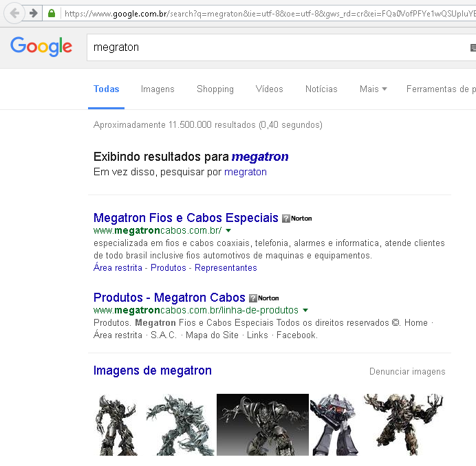This screenshot has width=476, height=466.
Task: Open the Notícias tab
Action: tap(321, 89)
